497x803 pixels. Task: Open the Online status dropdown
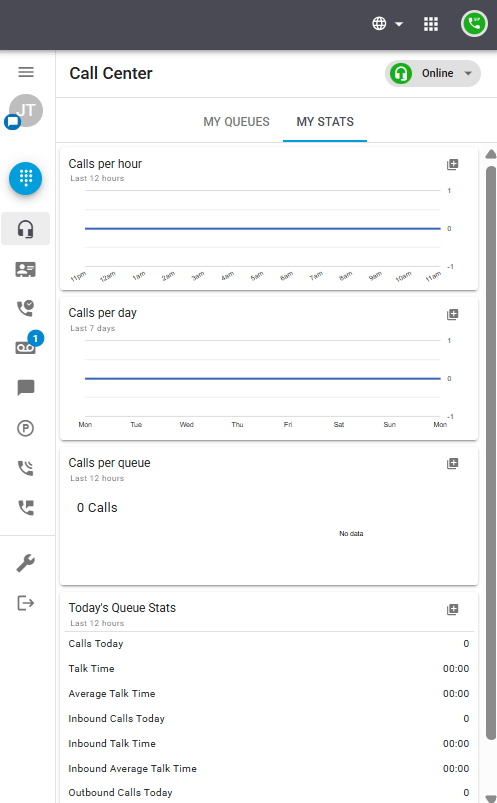(x=433, y=73)
